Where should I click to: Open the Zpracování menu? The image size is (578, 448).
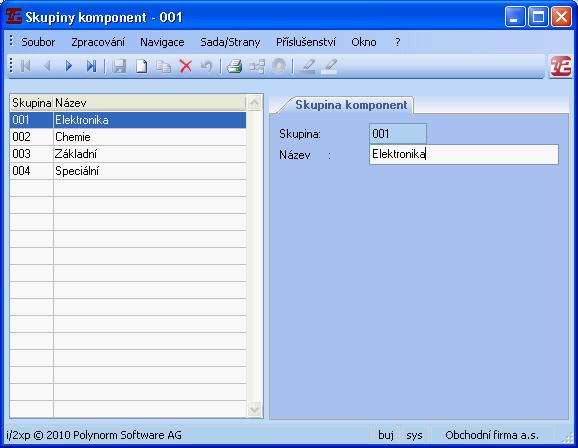[98, 42]
